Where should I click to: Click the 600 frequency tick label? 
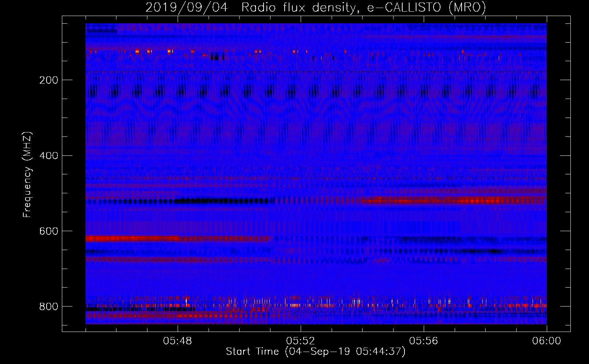tap(48, 232)
